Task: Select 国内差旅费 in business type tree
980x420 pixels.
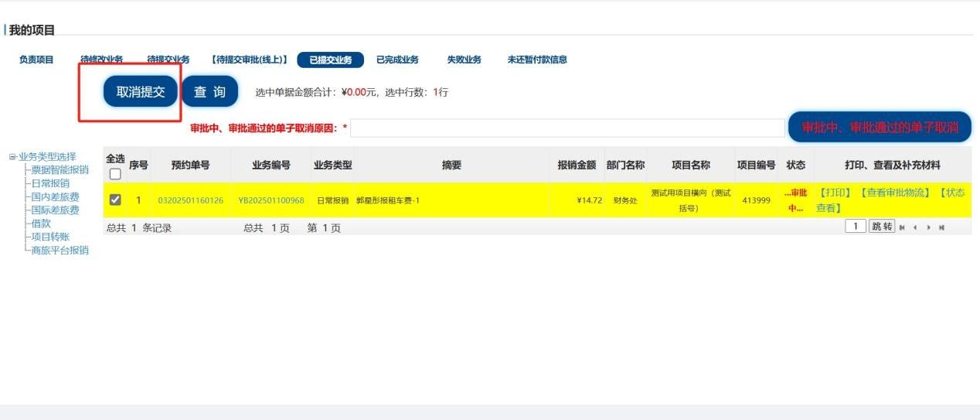Action: pos(54,196)
